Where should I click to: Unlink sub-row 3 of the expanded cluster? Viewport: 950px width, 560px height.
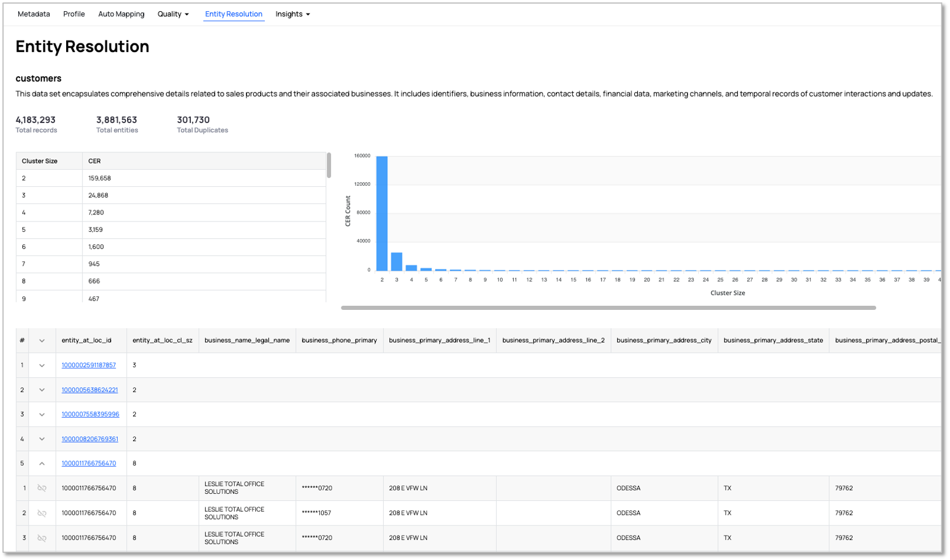pyautogui.click(x=42, y=538)
